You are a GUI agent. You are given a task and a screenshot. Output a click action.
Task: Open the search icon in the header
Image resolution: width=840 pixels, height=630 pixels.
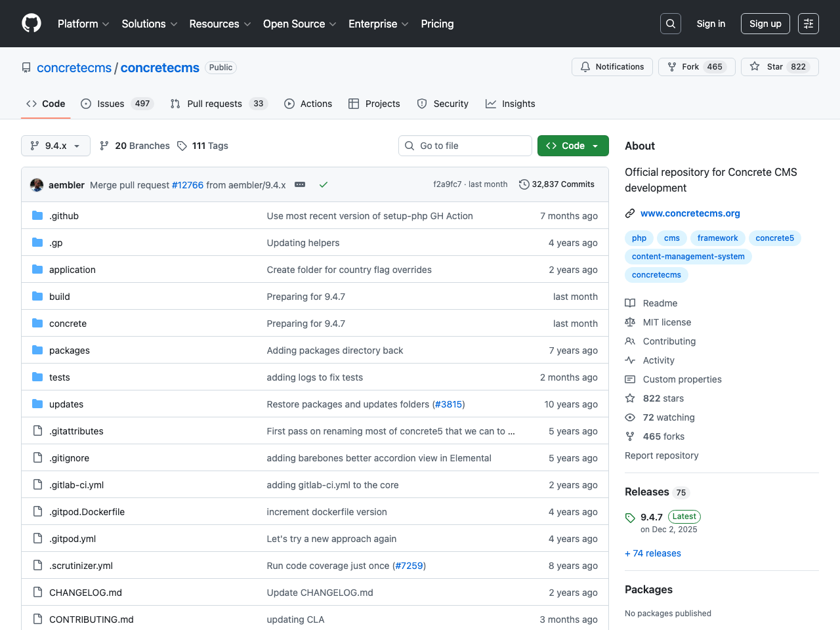pyautogui.click(x=670, y=23)
